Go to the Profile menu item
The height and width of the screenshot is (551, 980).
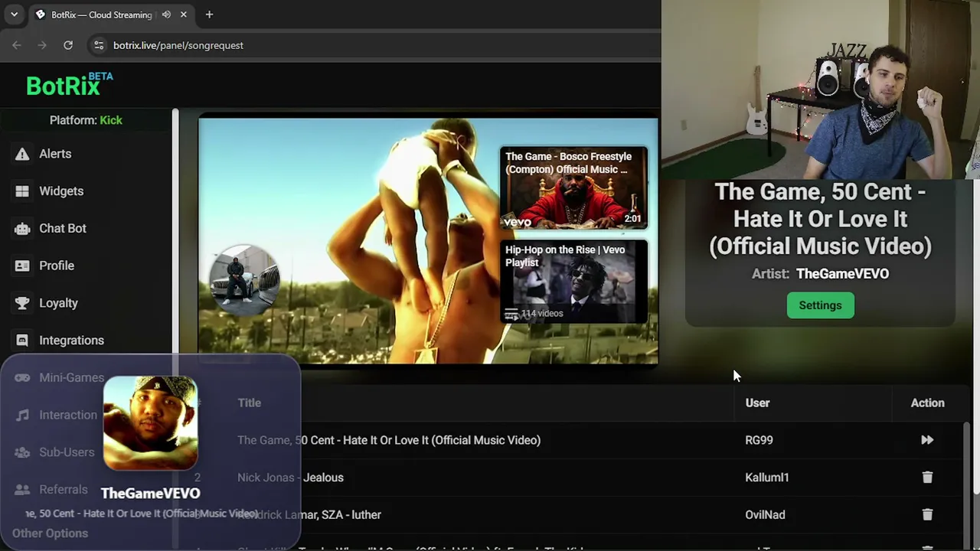pyautogui.click(x=57, y=266)
